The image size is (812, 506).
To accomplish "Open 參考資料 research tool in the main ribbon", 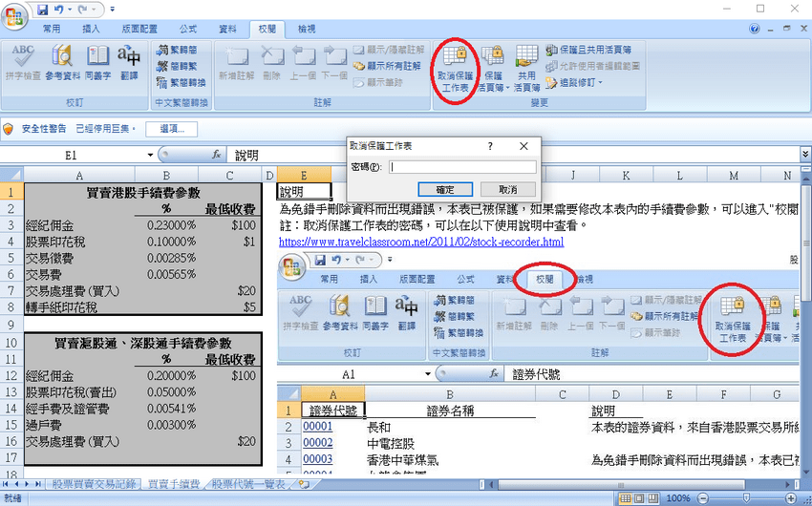I will (x=62, y=63).
